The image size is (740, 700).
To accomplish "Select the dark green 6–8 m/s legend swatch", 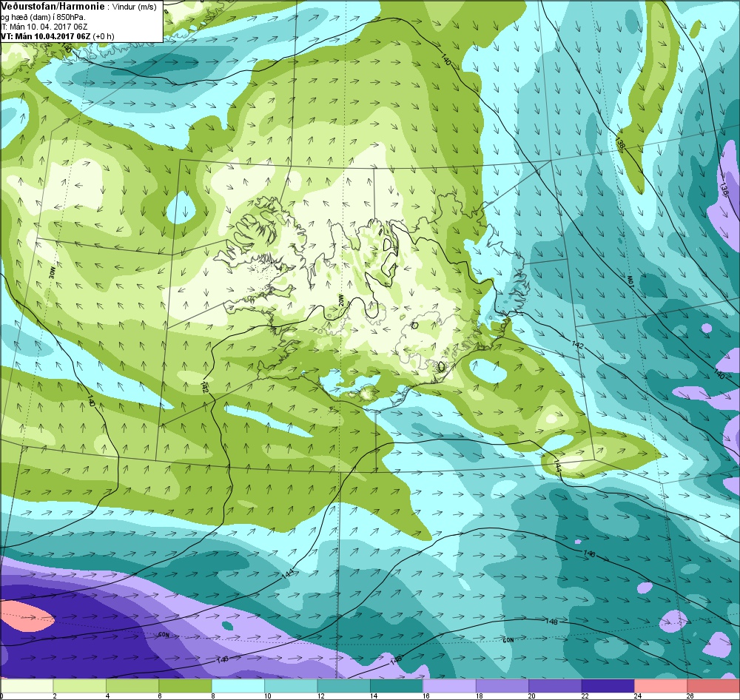I will 185,685.
